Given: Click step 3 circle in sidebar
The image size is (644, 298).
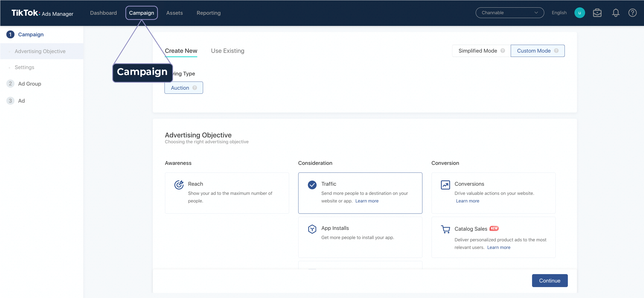Looking at the screenshot, I should (10, 101).
